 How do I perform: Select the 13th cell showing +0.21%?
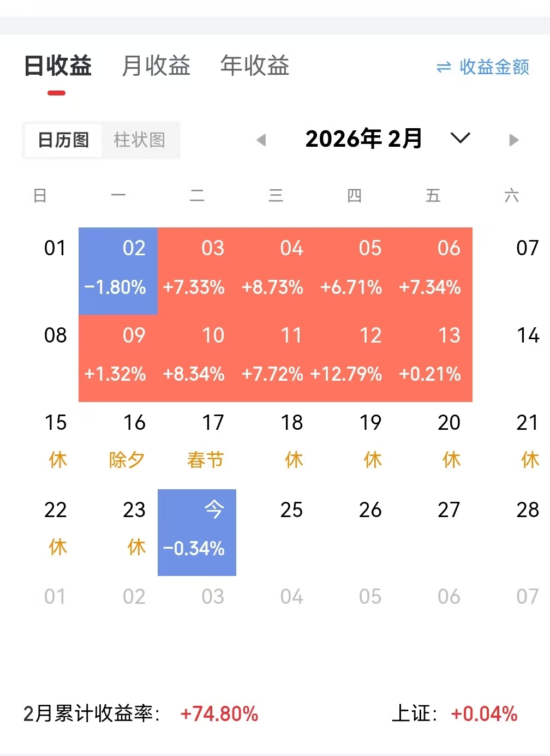[x=433, y=358]
